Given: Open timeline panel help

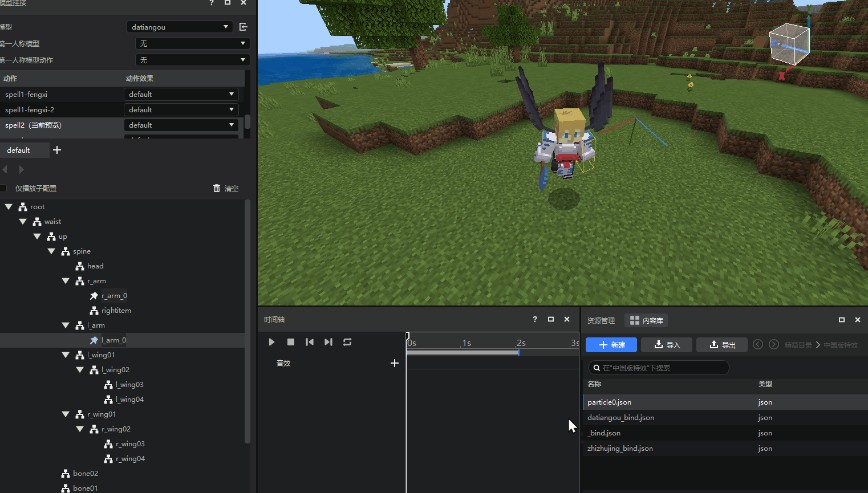Looking at the screenshot, I should click(x=535, y=319).
